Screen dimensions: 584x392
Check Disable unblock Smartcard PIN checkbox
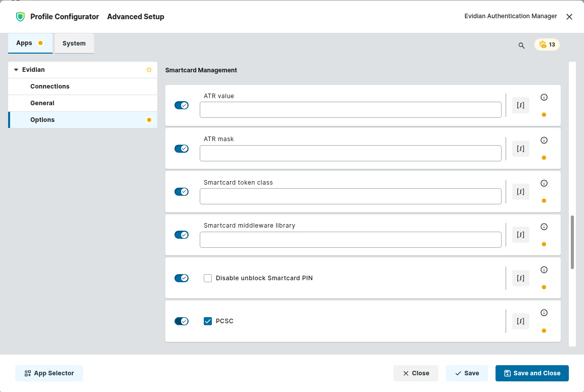(x=208, y=278)
